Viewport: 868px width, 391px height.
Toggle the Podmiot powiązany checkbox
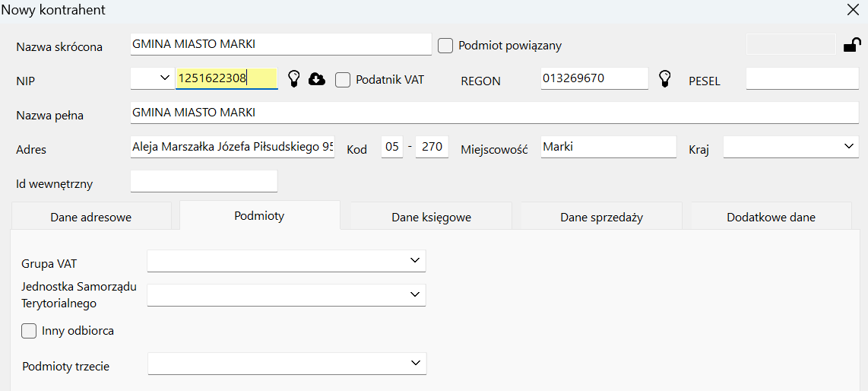tap(446, 46)
